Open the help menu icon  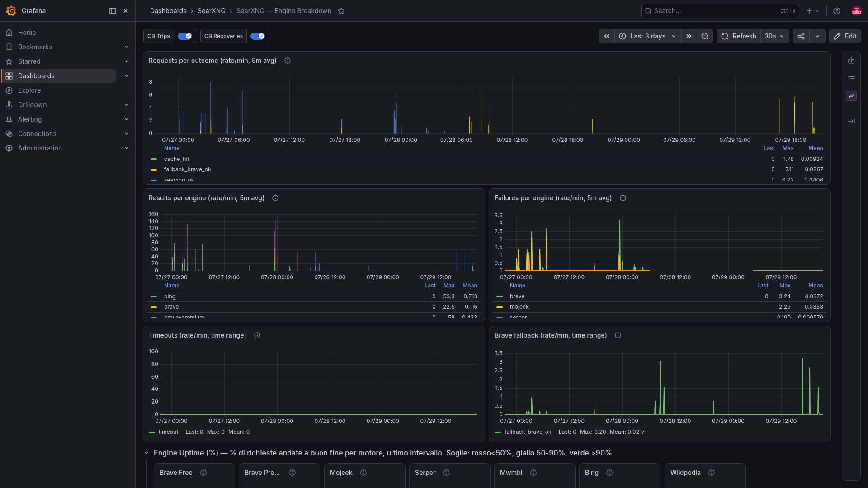tap(837, 11)
